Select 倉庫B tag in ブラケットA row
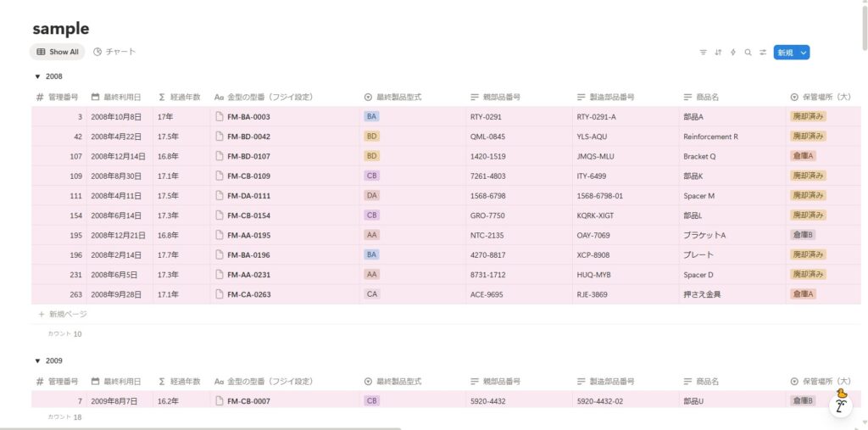Image resolution: width=868 pixels, height=430 pixels. point(803,235)
